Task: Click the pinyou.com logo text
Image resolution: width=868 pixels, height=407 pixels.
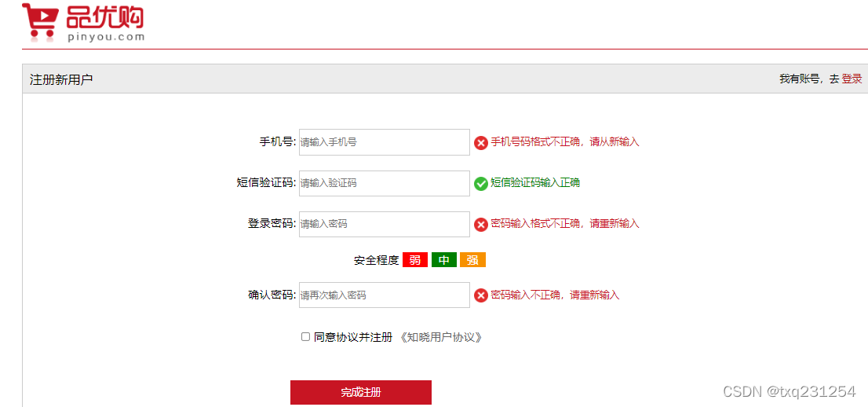Action: [x=106, y=37]
